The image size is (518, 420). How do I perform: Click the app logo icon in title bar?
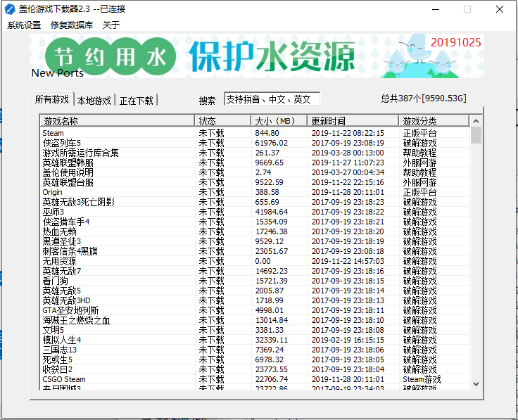tap(10, 9)
